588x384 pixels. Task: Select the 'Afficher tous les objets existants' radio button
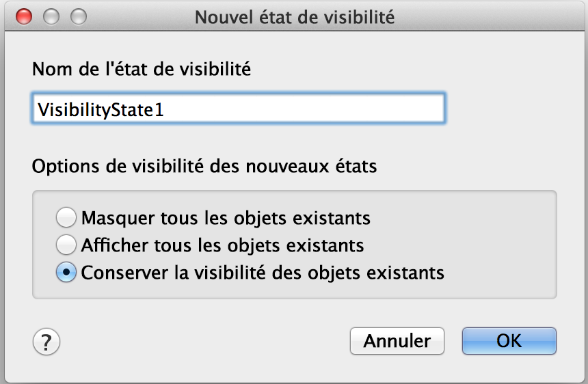66,245
